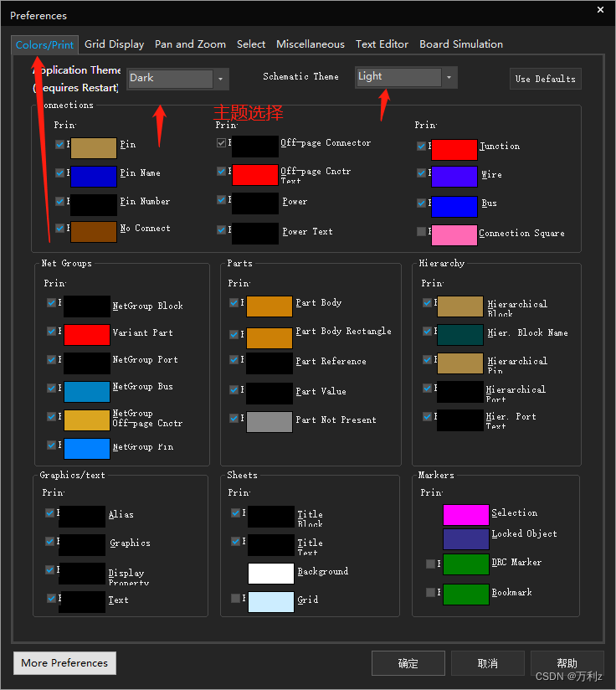
Task: Uncheck the Pin Name print checkbox
Action: point(59,172)
